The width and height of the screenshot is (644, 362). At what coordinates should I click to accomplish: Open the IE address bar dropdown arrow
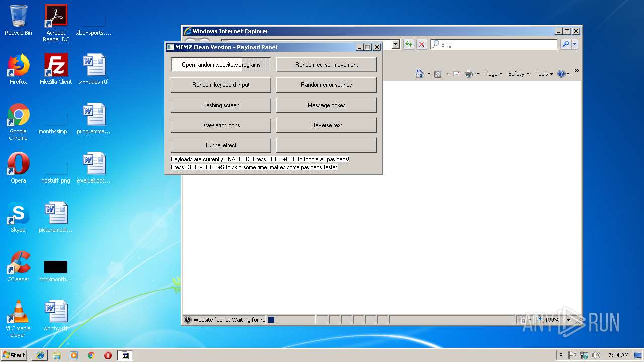395,44
